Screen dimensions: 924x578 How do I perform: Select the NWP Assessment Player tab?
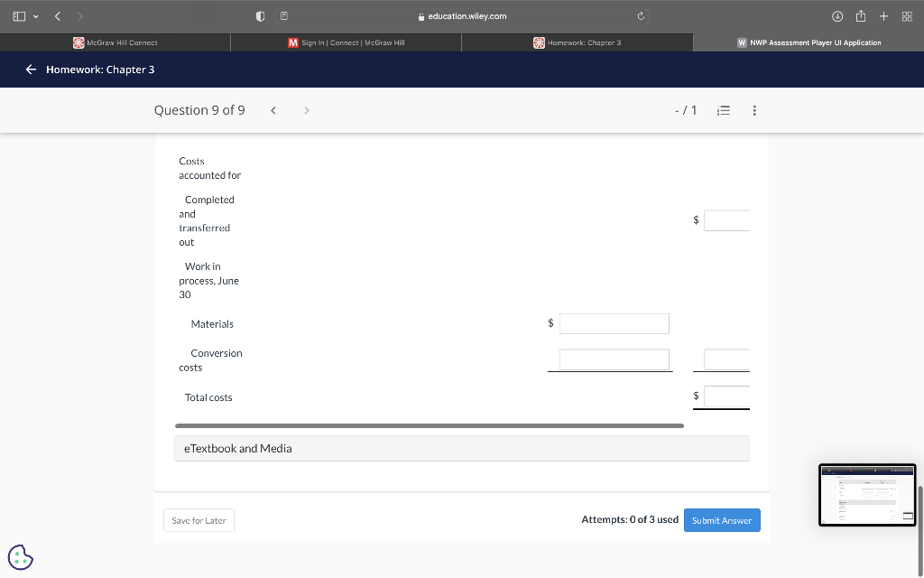(x=808, y=42)
